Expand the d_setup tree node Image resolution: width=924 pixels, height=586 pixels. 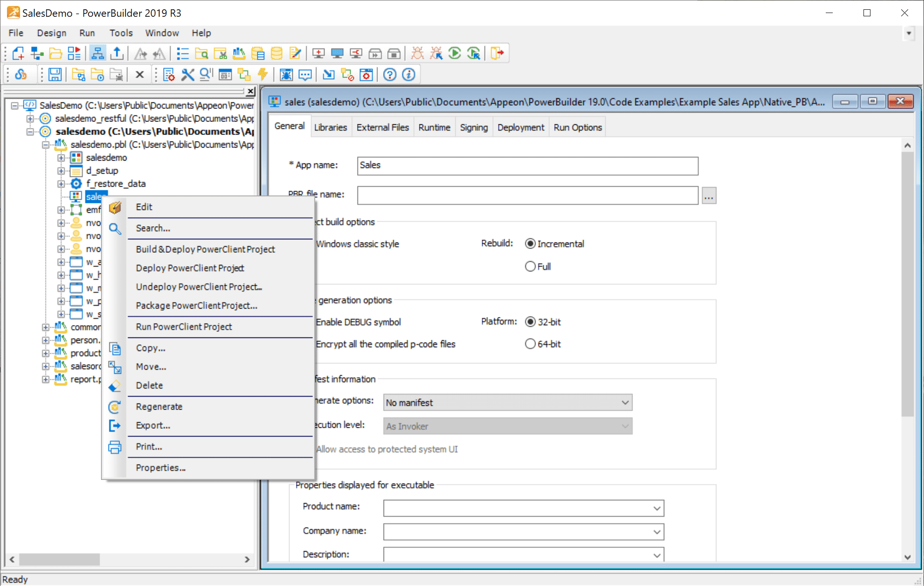coord(61,171)
